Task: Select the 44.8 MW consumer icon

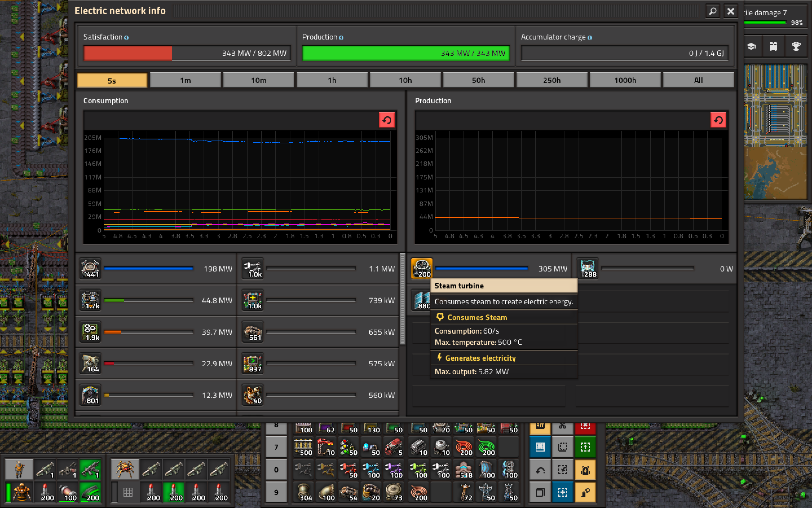Action: click(91, 300)
